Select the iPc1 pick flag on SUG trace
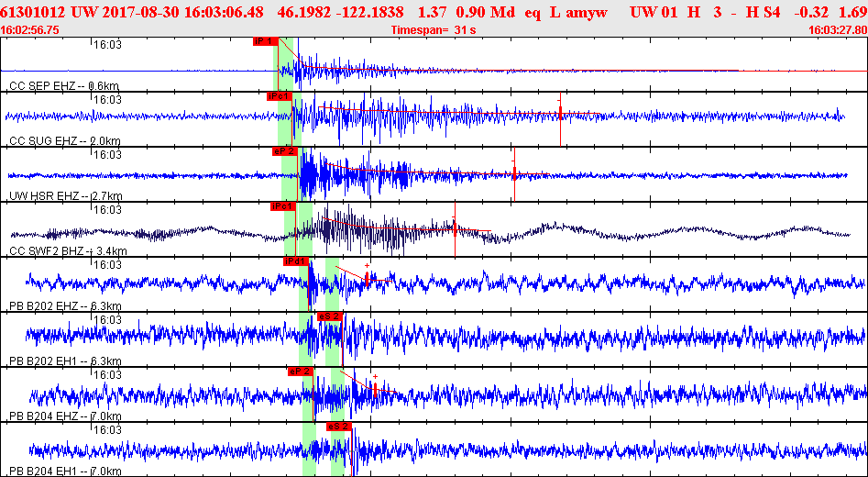 [279, 95]
